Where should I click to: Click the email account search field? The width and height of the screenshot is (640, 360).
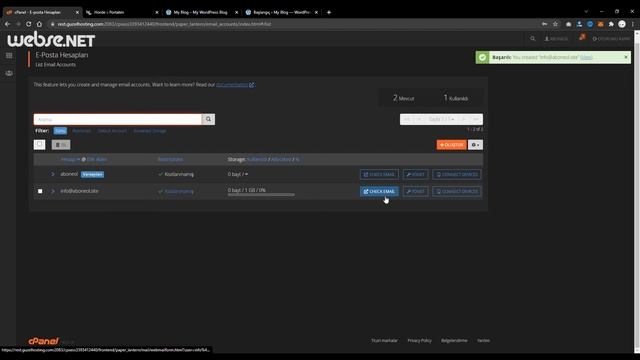118,119
